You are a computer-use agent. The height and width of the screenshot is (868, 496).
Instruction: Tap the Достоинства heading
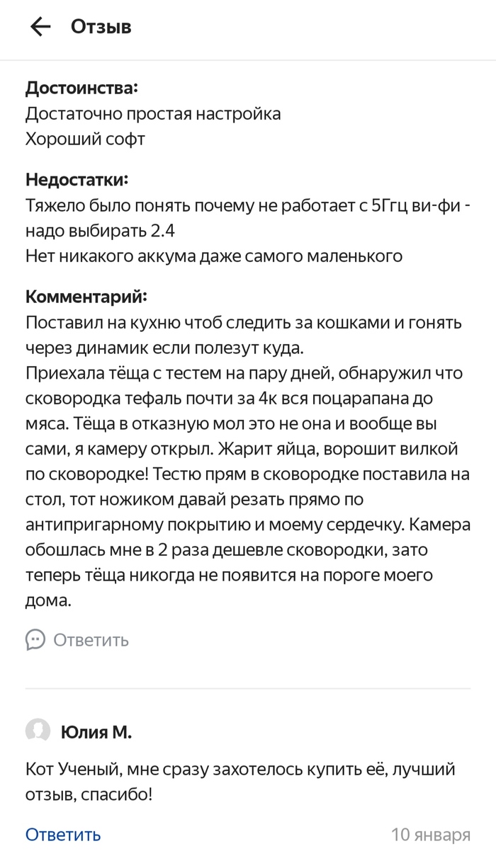(x=81, y=88)
